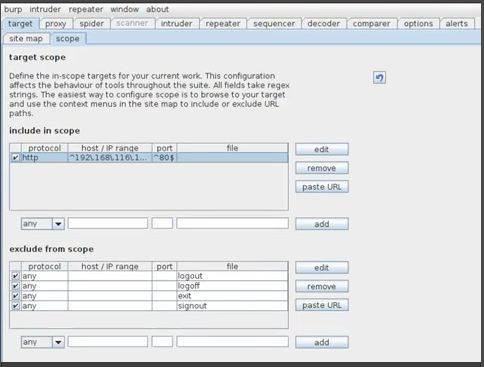Click add for exclude from scope
Viewport: 484px width, 367px height.
(322, 342)
